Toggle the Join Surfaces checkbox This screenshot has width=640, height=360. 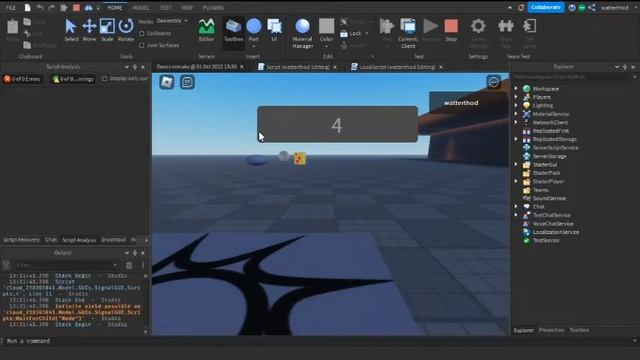(142, 45)
